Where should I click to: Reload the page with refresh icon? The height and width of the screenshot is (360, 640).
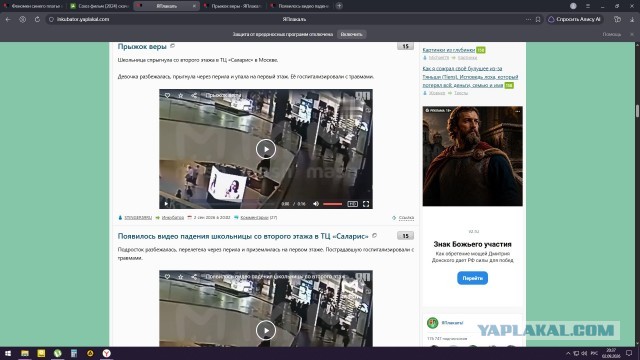pos(37,19)
